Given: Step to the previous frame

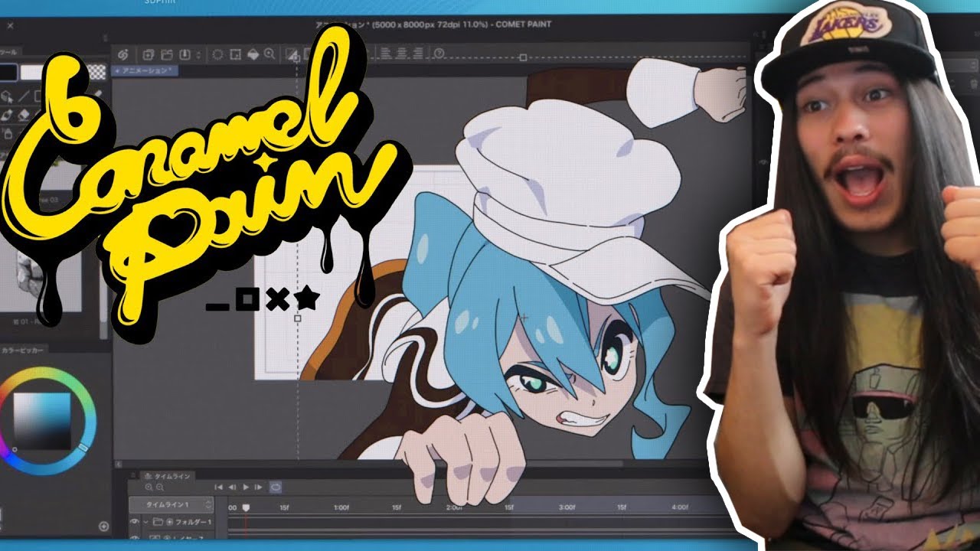Looking at the screenshot, I should click(x=232, y=487).
